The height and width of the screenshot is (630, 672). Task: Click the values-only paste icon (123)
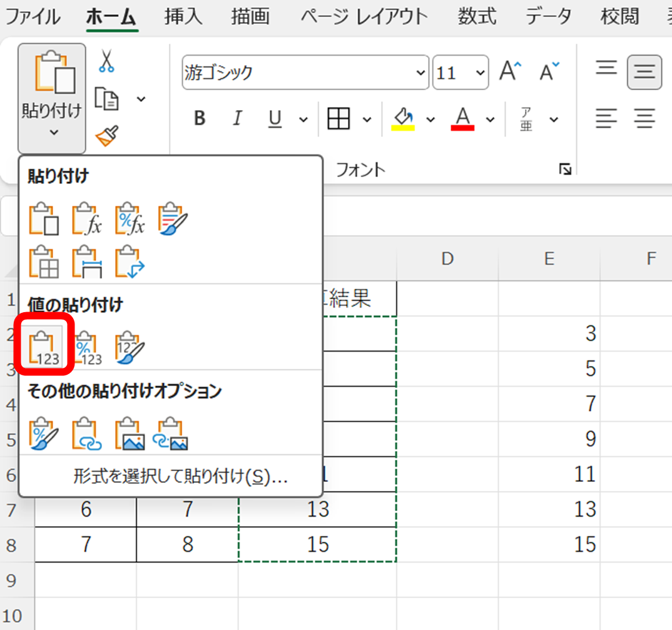tap(44, 347)
